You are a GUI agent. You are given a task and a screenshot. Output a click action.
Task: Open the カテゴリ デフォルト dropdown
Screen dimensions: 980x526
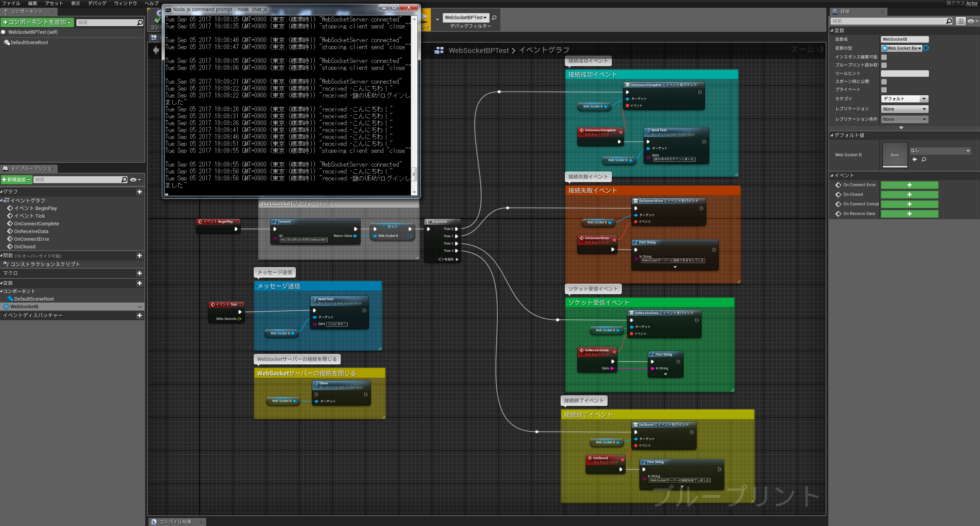(904, 99)
